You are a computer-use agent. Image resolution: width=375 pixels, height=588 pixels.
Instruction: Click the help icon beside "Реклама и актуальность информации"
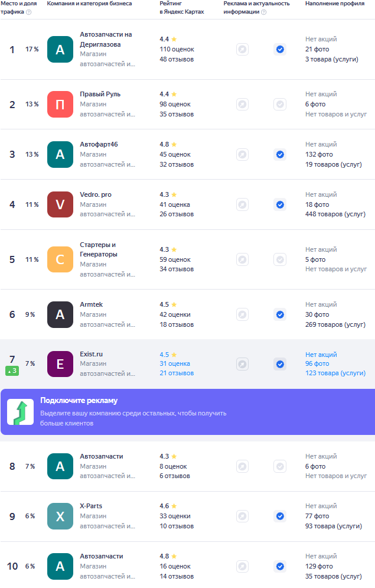pos(263,12)
